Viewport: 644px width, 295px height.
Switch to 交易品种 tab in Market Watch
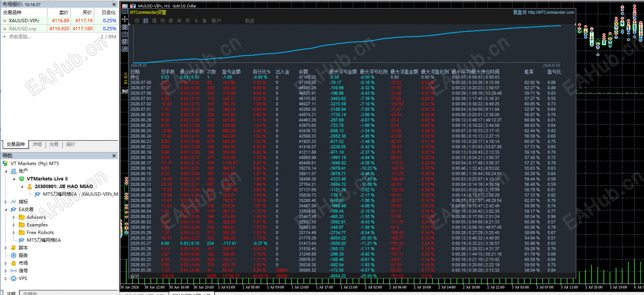[16, 145]
